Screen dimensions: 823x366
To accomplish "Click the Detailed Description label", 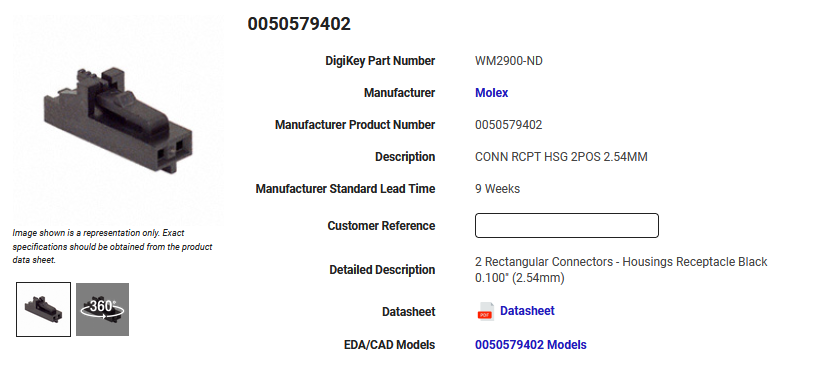I will tap(382, 270).
